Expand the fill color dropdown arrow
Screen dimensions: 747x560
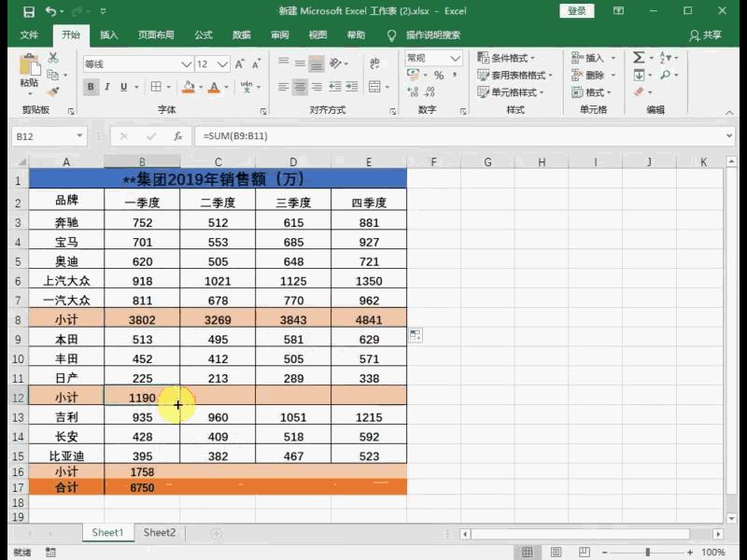[x=200, y=87]
